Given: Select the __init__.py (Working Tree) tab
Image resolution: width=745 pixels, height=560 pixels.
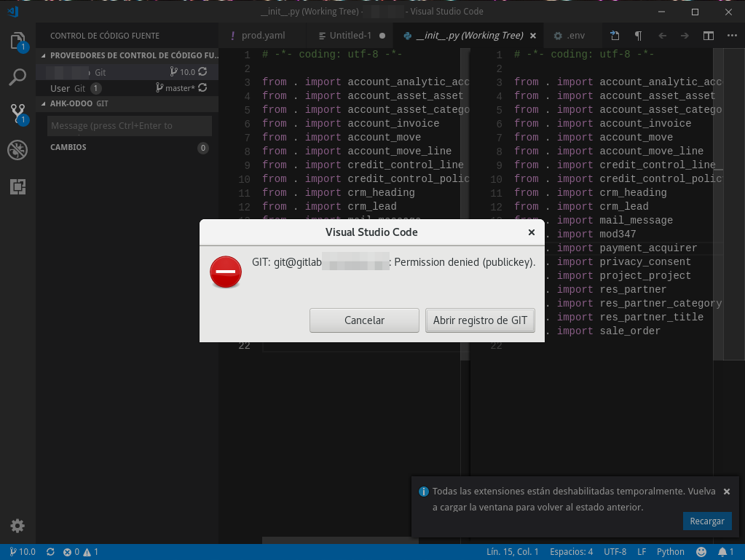Looking at the screenshot, I should [x=470, y=36].
